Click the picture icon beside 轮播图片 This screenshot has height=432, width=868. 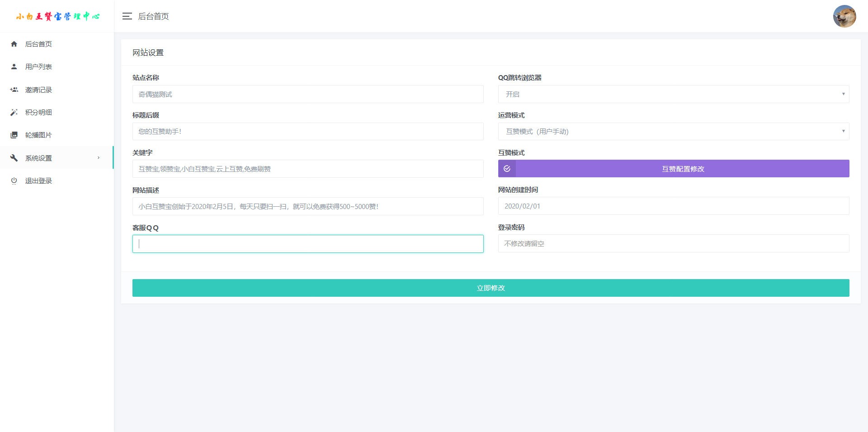coord(14,135)
